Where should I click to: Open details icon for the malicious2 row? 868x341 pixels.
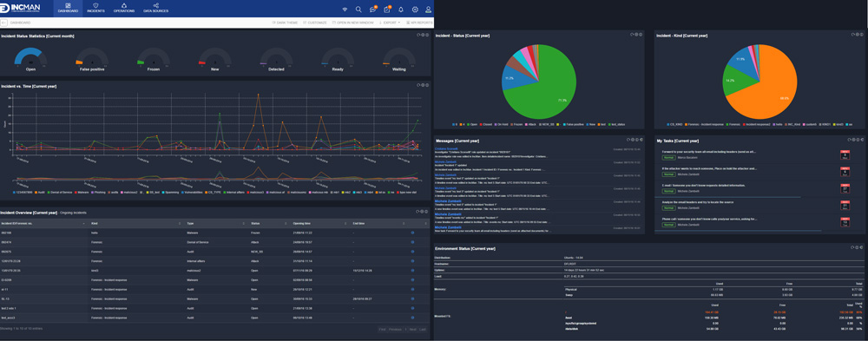[x=412, y=270]
